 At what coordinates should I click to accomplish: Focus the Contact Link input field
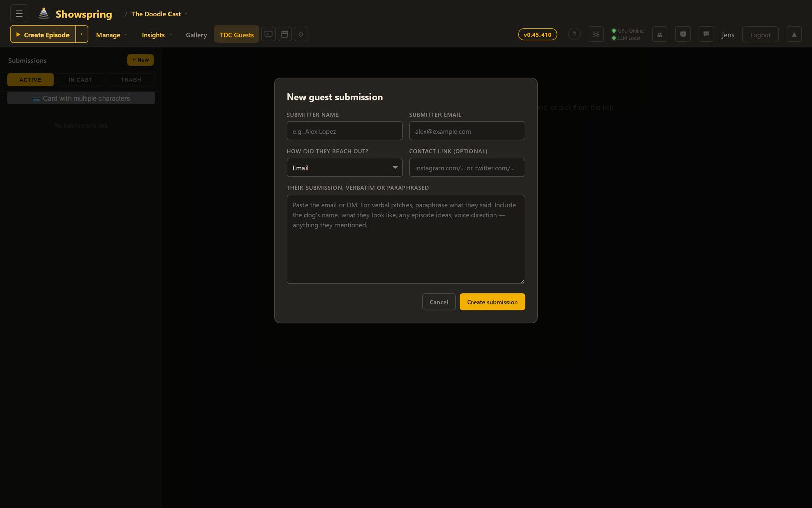pos(467,168)
